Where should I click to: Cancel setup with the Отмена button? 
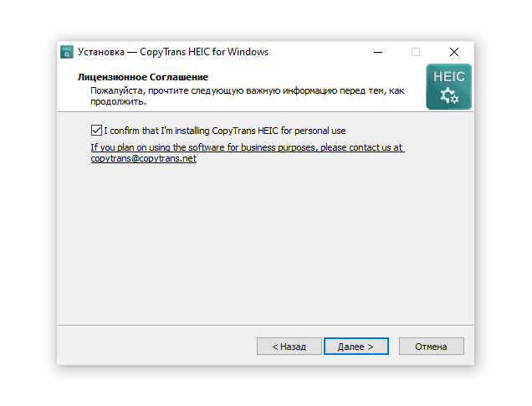click(432, 347)
